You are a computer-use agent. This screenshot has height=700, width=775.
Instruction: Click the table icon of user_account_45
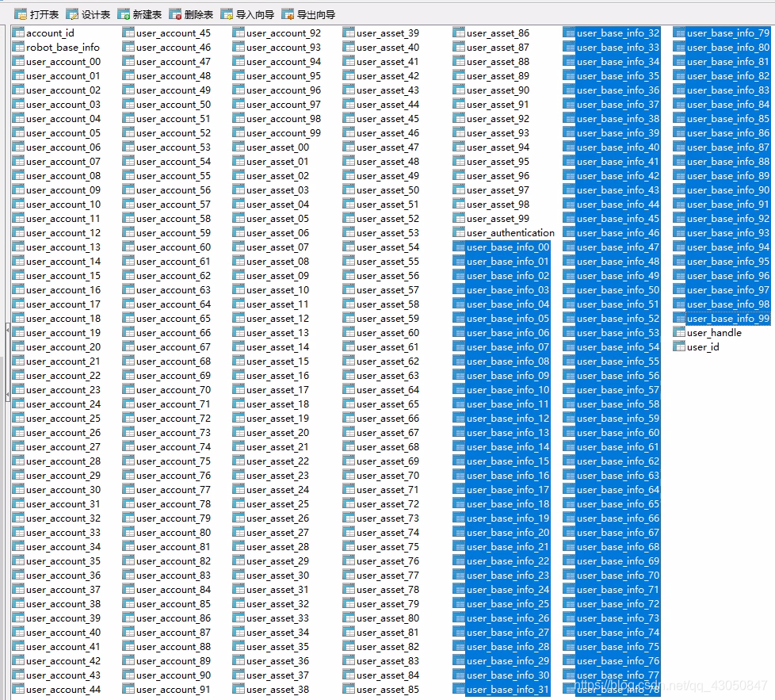(128, 33)
